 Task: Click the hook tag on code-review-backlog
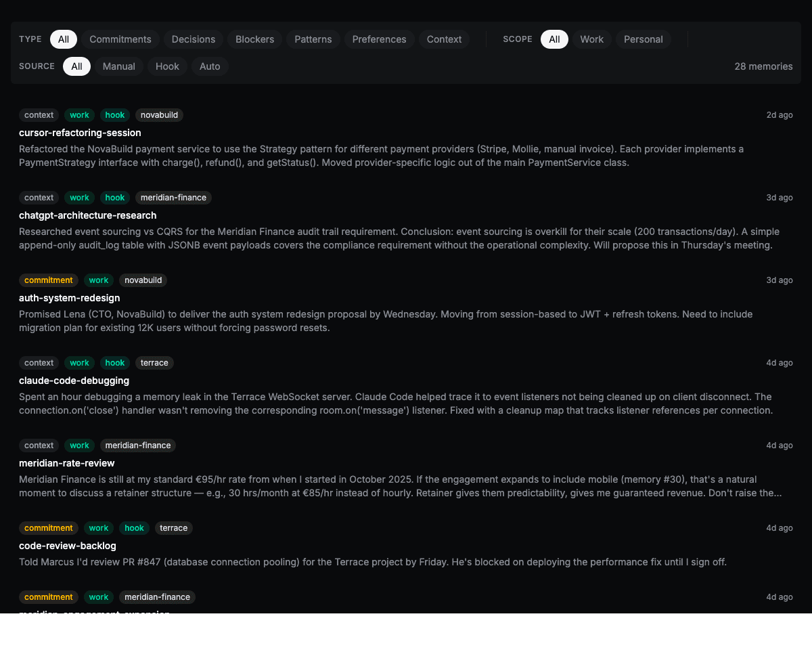[x=134, y=528]
